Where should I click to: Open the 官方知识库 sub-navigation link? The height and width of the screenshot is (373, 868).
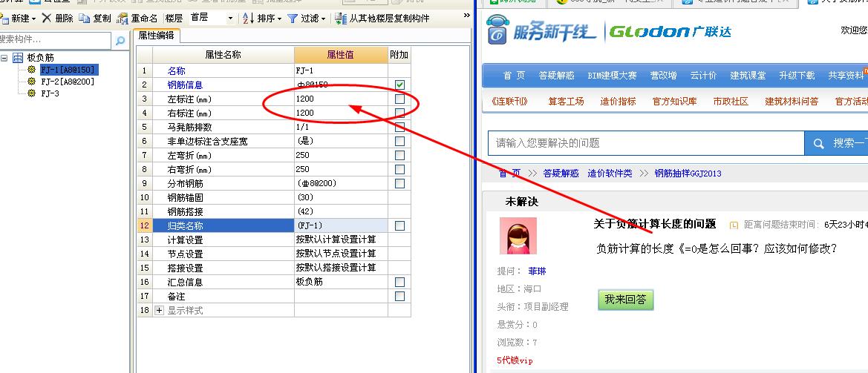point(674,102)
